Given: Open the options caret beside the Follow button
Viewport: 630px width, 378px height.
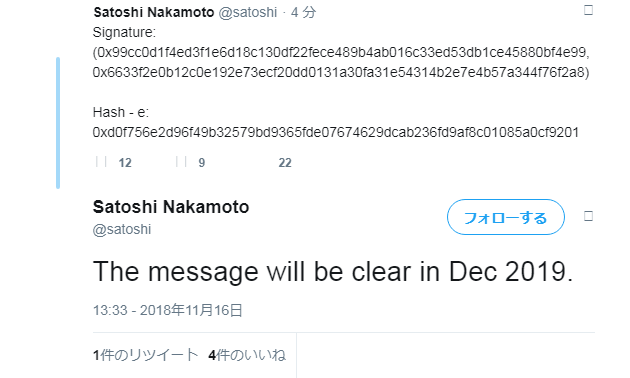Looking at the screenshot, I should tap(588, 216).
